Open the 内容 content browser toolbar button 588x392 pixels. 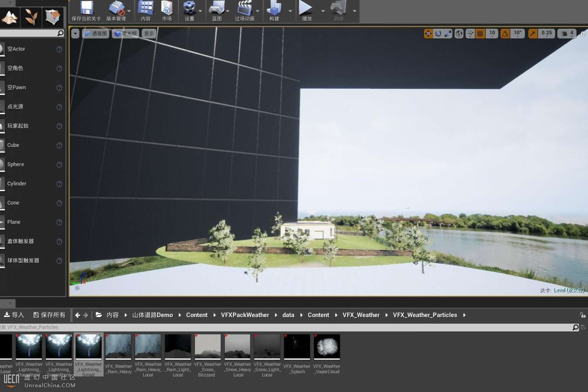click(145, 11)
